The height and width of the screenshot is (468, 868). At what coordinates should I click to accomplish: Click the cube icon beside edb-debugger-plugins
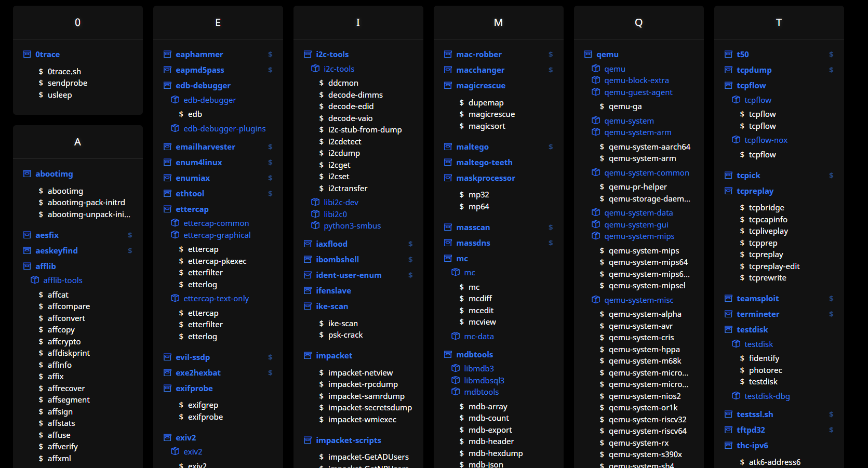click(x=175, y=128)
